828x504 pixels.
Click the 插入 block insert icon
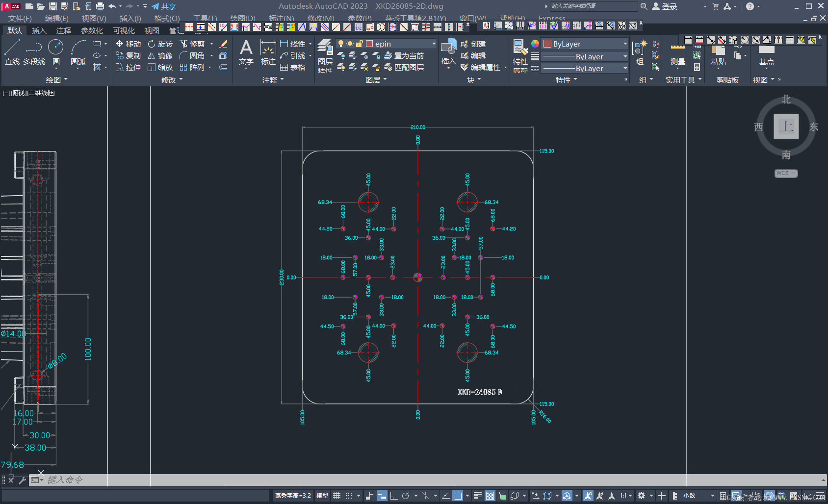(448, 53)
